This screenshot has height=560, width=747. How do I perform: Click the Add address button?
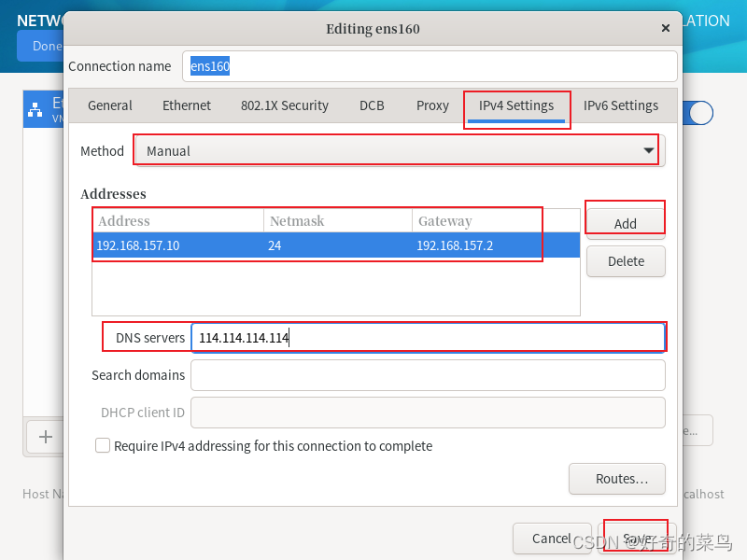(626, 223)
